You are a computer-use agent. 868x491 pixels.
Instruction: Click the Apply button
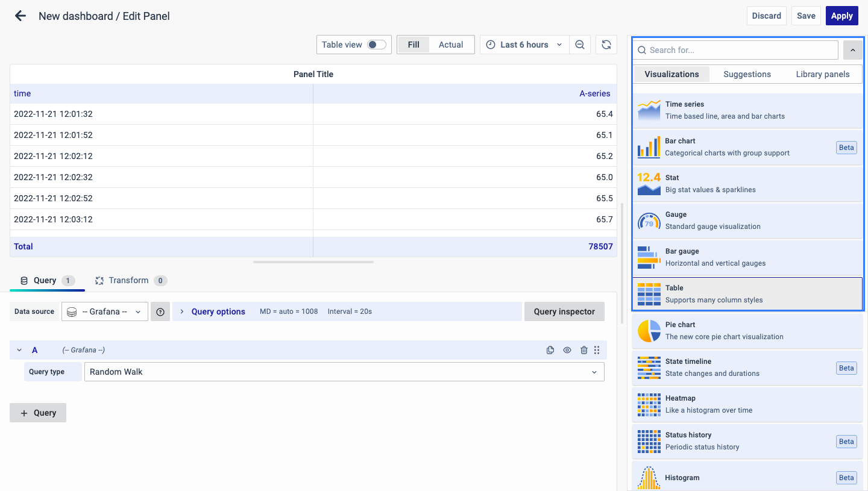[841, 16]
